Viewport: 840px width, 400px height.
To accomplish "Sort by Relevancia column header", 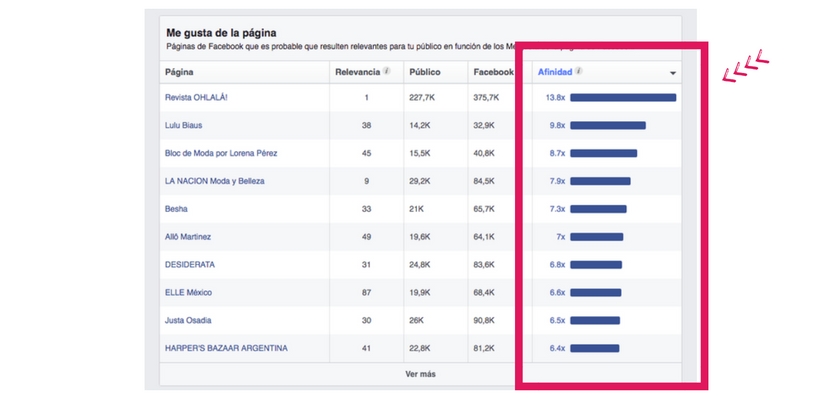I will (358, 72).
